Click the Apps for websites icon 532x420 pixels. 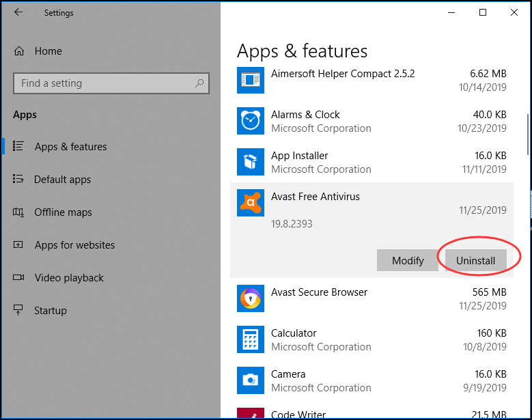pyautogui.click(x=18, y=244)
